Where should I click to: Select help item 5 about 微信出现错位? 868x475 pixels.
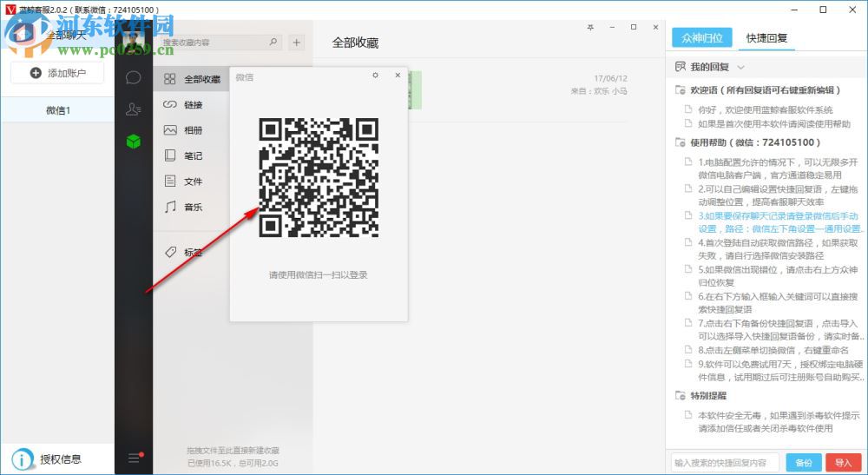tap(777, 275)
